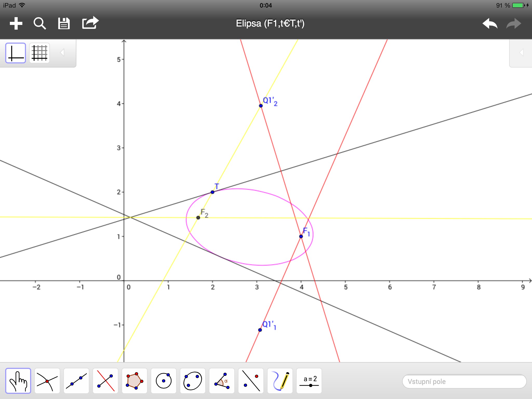The image size is (532, 399).
Task: Tap the Wi-Fi icon in status bar
Action: (x=22, y=5)
